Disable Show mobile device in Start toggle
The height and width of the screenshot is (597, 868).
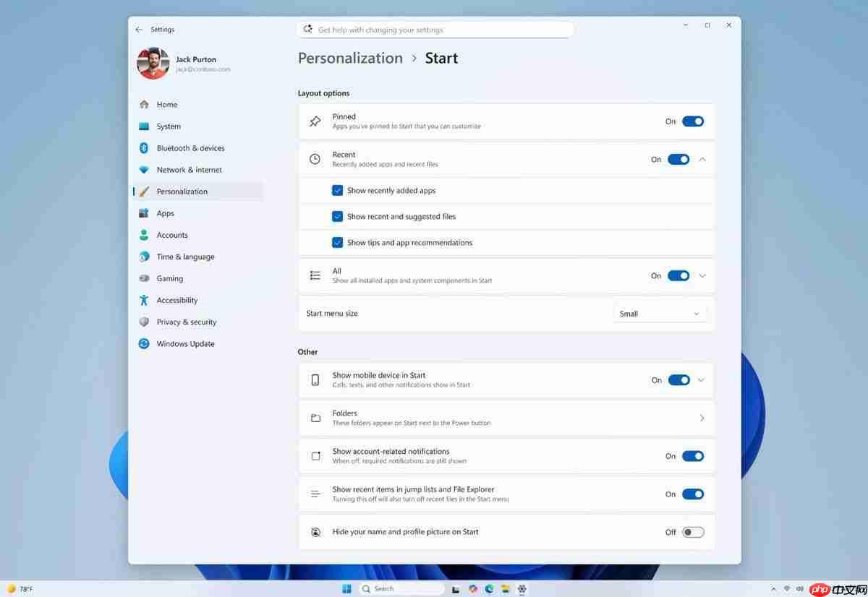[678, 380]
